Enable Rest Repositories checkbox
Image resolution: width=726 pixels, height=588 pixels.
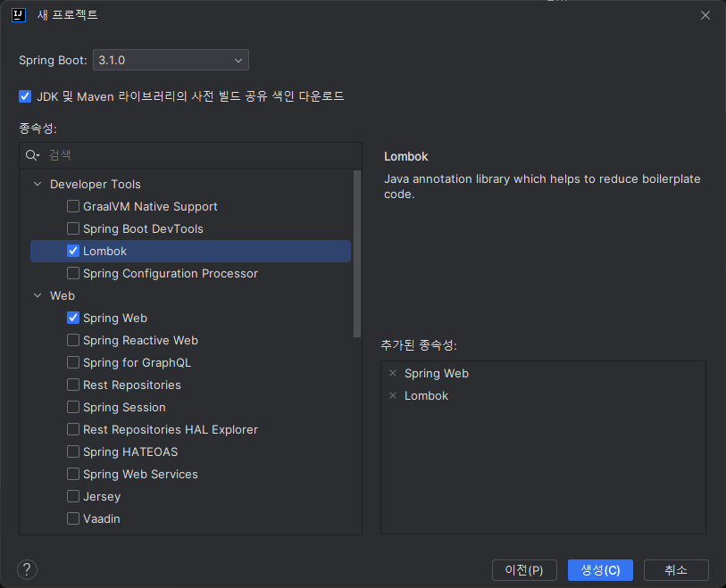(x=73, y=385)
